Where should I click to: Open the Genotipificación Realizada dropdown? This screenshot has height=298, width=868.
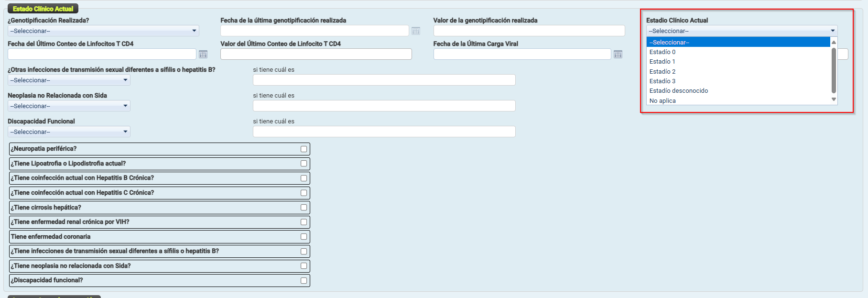tap(103, 31)
